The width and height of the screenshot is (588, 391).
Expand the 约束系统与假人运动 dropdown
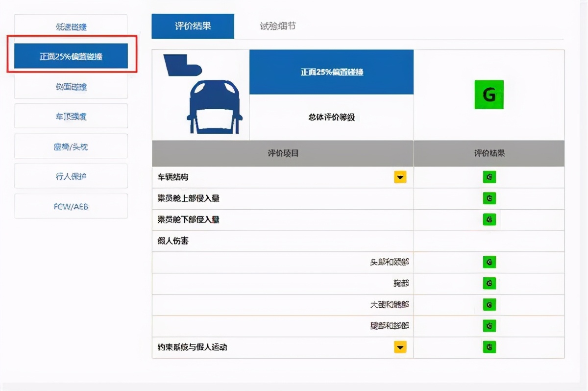[x=400, y=347]
